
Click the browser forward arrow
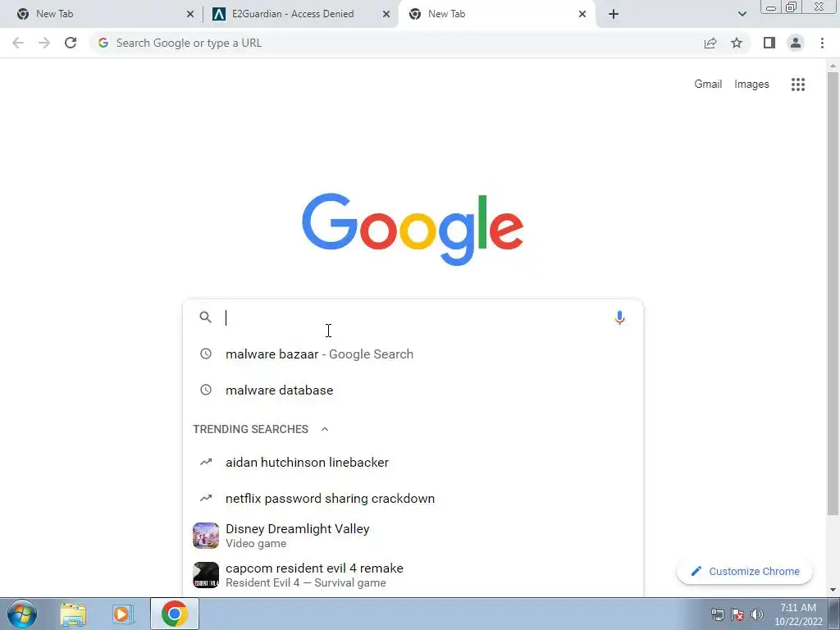click(x=44, y=43)
